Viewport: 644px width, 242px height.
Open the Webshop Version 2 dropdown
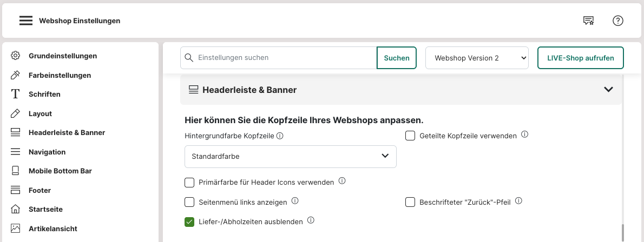[x=477, y=58]
